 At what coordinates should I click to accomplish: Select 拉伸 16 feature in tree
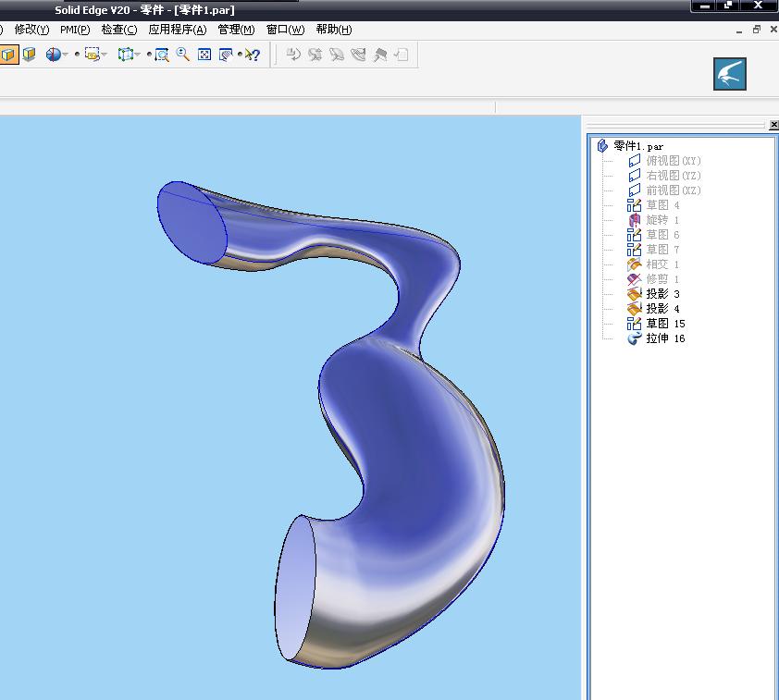(x=665, y=338)
